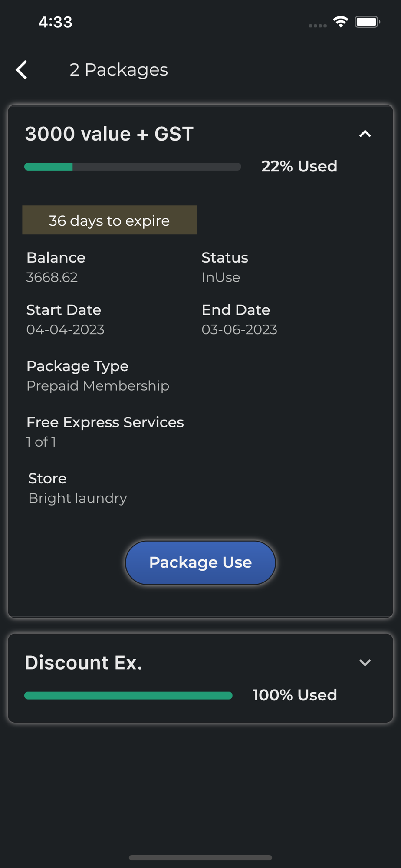Expand the Discount Ex. package chevron

[x=365, y=663]
